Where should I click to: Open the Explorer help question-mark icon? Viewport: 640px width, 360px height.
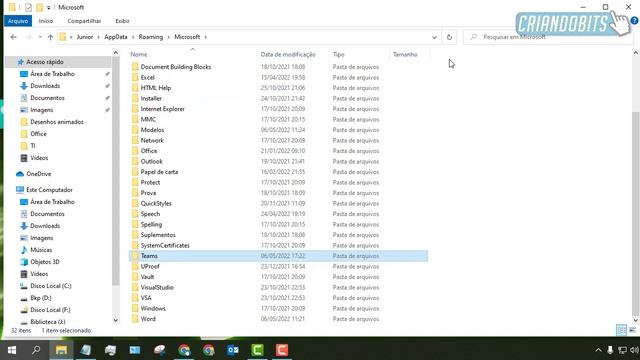click(x=634, y=21)
